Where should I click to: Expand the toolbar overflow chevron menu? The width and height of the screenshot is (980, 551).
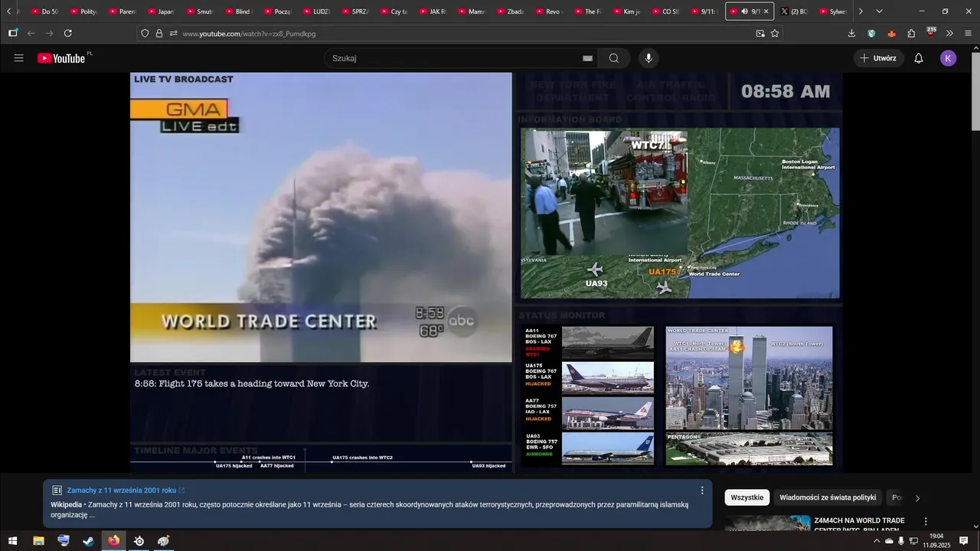point(949,34)
